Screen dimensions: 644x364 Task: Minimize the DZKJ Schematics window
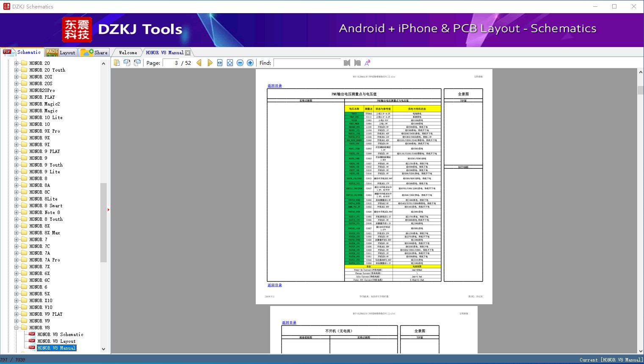click(595, 6)
